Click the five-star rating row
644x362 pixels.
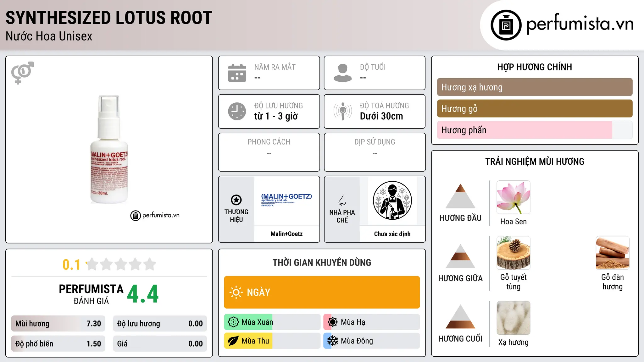click(121, 264)
